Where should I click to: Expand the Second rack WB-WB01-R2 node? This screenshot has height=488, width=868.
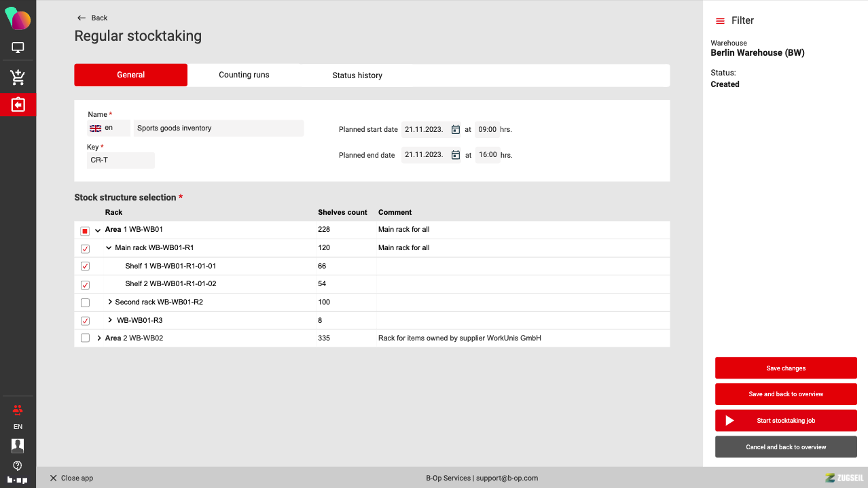(x=110, y=302)
